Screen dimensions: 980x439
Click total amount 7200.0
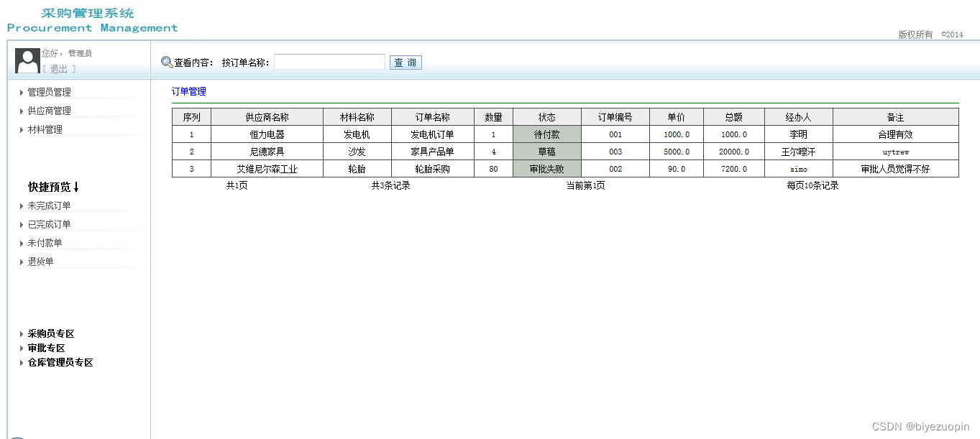pos(734,169)
